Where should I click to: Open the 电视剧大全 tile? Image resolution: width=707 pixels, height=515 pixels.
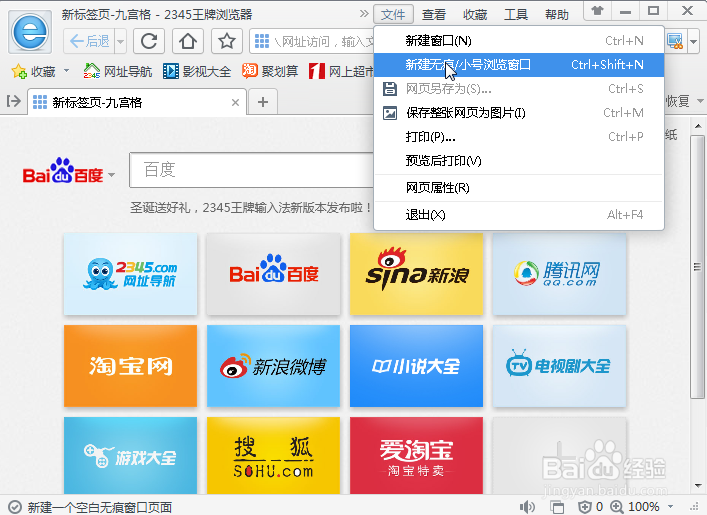coord(559,366)
